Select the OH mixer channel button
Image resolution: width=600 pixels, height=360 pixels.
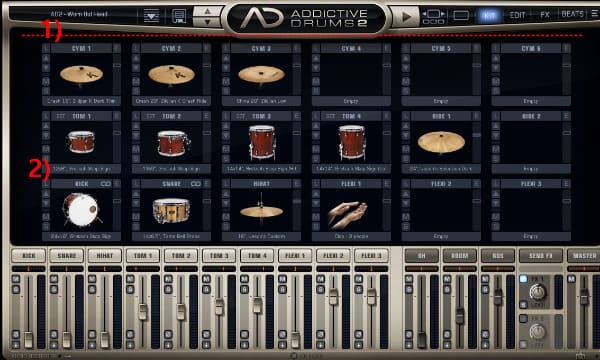click(x=422, y=256)
